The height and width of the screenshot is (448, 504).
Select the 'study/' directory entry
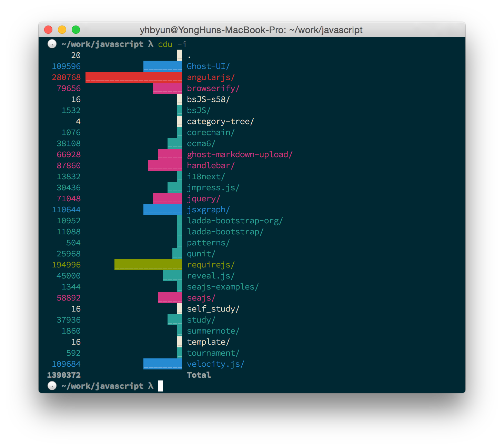(x=201, y=320)
